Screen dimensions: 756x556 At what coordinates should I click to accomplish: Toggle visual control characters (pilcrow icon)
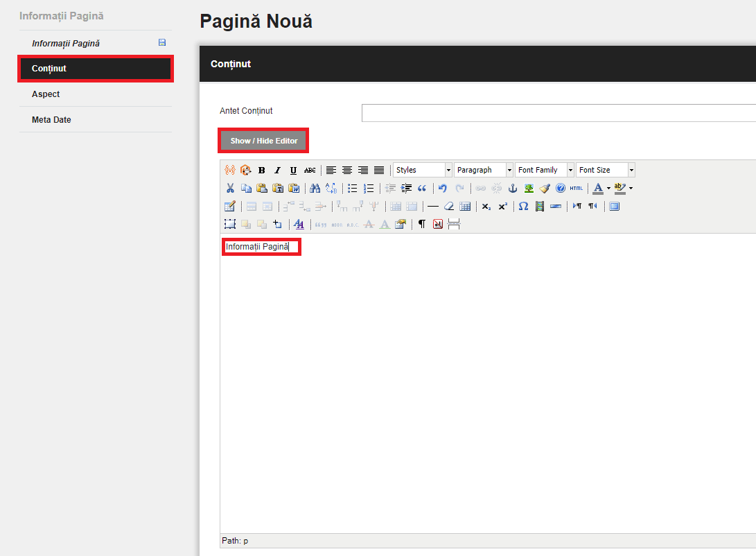tap(422, 224)
